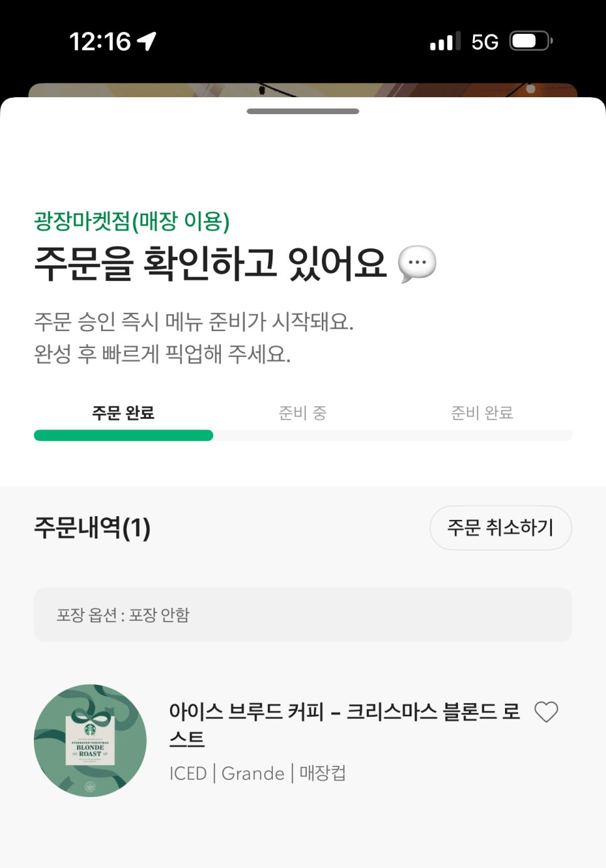Open the 아이스 브루드 커피 item name
Screen dimensions: 606x868
(344, 725)
